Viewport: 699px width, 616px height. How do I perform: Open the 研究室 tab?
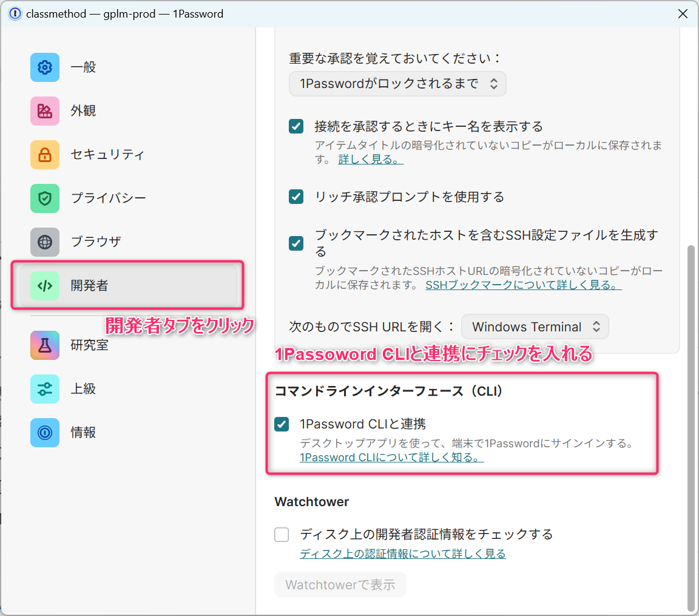(x=129, y=345)
